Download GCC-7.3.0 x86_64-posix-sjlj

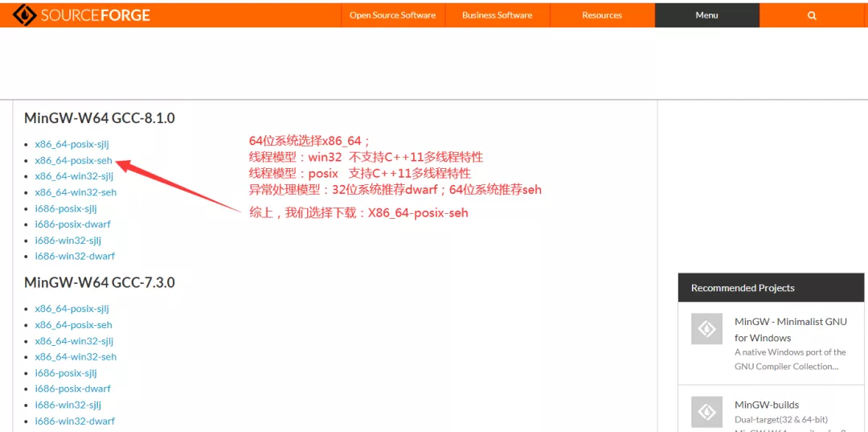pyautogui.click(x=72, y=308)
